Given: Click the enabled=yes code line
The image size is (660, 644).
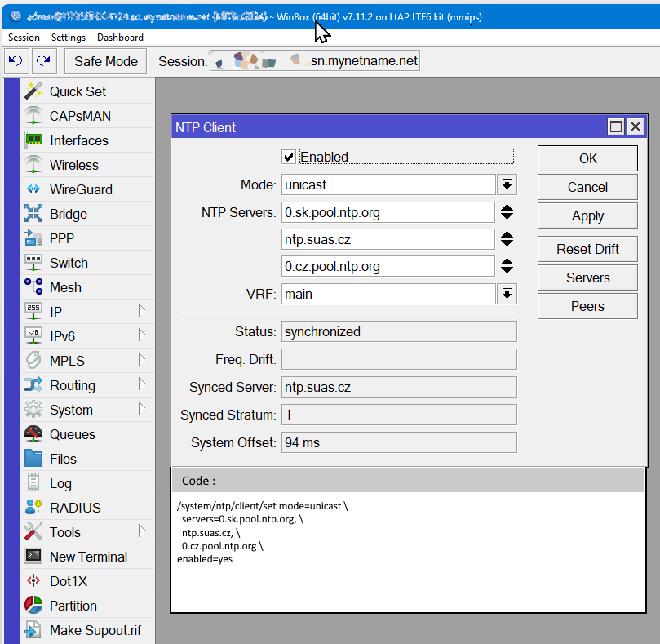Looking at the screenshot, I should click(x=205, y=559).
